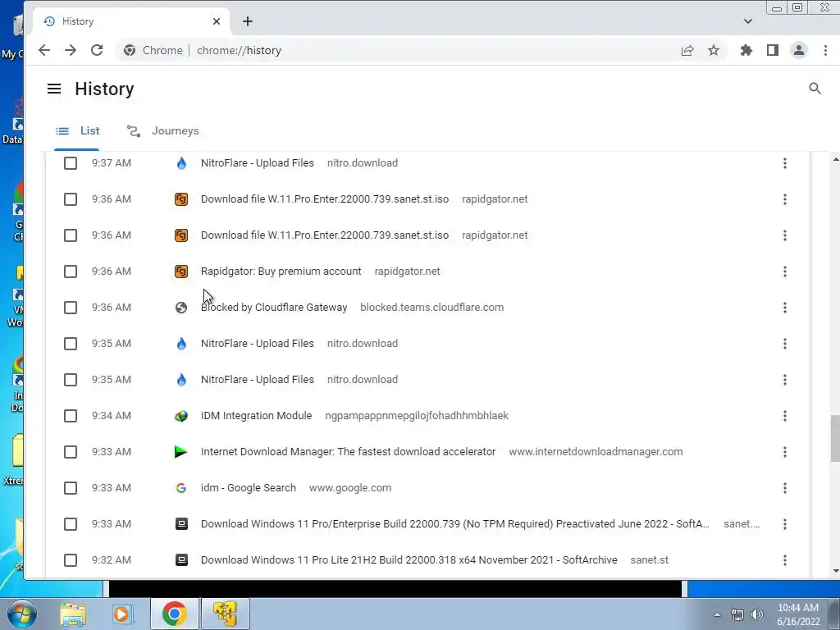Open Chrome's three-dot main menu
The height and width of the screenshot is (630, 840).
[x=825, y=50]
